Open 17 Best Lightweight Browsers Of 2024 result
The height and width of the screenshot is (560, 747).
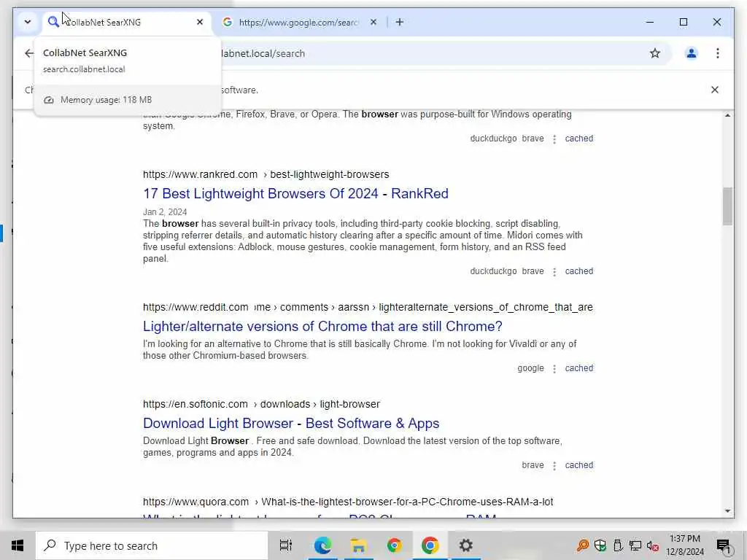tap(295, 193)
